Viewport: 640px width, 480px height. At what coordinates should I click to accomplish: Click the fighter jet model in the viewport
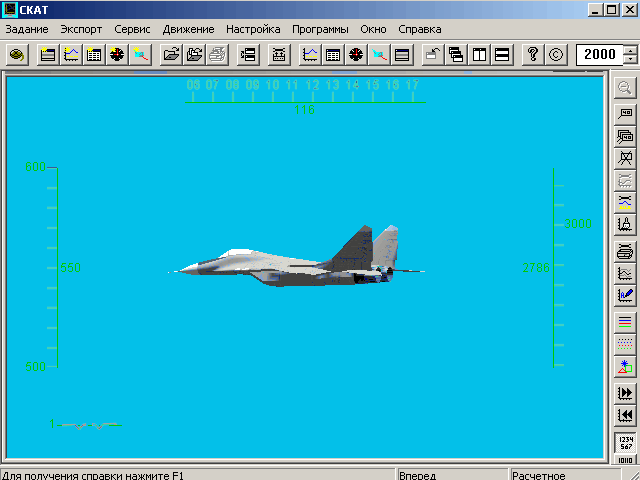pyautogui.click(x=297, y=257)
